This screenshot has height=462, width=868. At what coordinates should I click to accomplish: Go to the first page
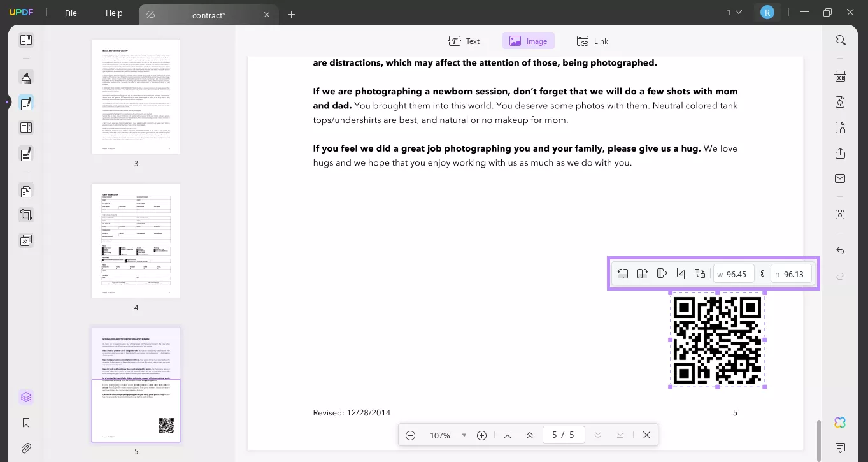pos(508,435)
